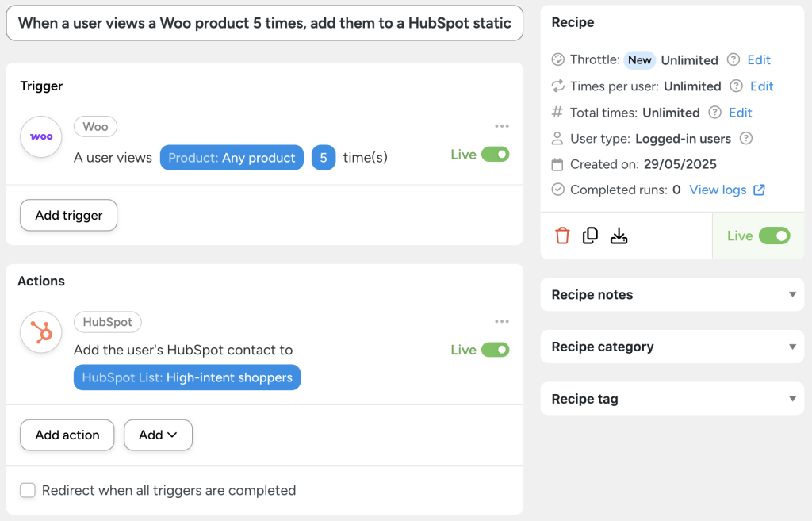Click the Woo integration icon in Trigger
The width and height of the screenshot is (812, 521).
(x=40, y=136)
